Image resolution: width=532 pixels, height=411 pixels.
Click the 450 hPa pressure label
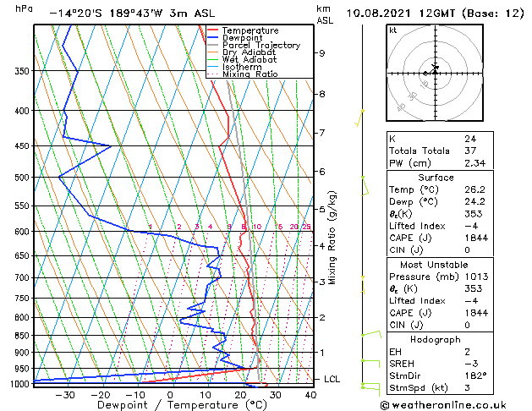pyautogui.click(x=22, y=146)
